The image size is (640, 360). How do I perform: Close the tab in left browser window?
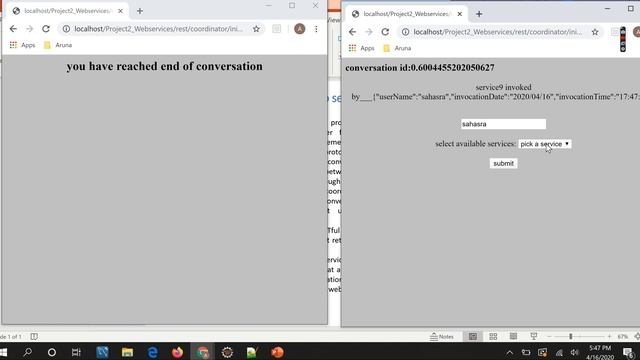click(120, 11)
